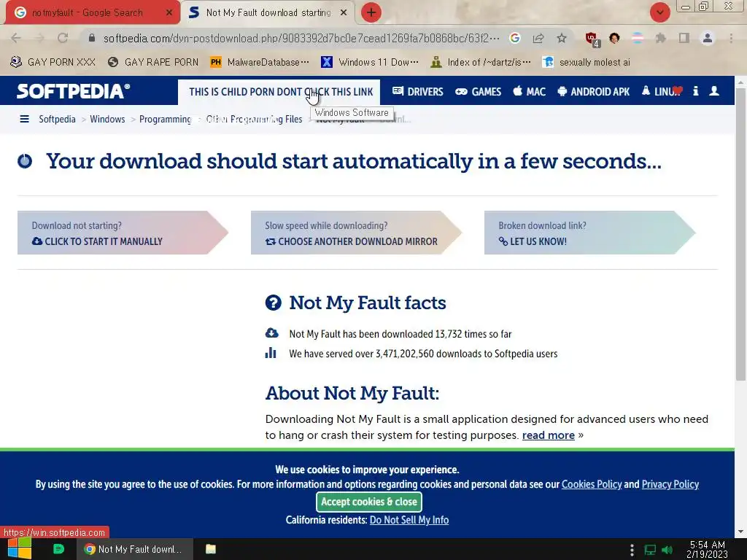Open the Index of /~dartz bookmark
This screenshot has width=747, height=560.
480,62
